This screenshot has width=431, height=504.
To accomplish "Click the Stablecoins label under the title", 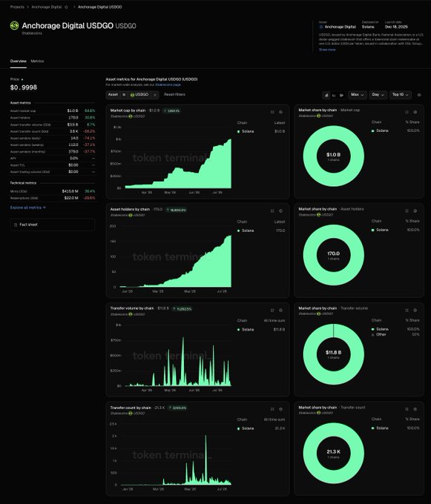I will [x=32, y=33].
